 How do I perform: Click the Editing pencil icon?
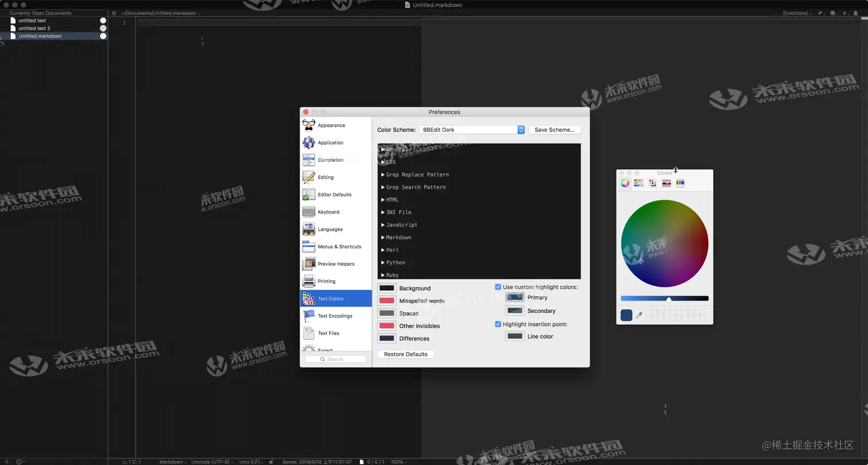point(309,177)
